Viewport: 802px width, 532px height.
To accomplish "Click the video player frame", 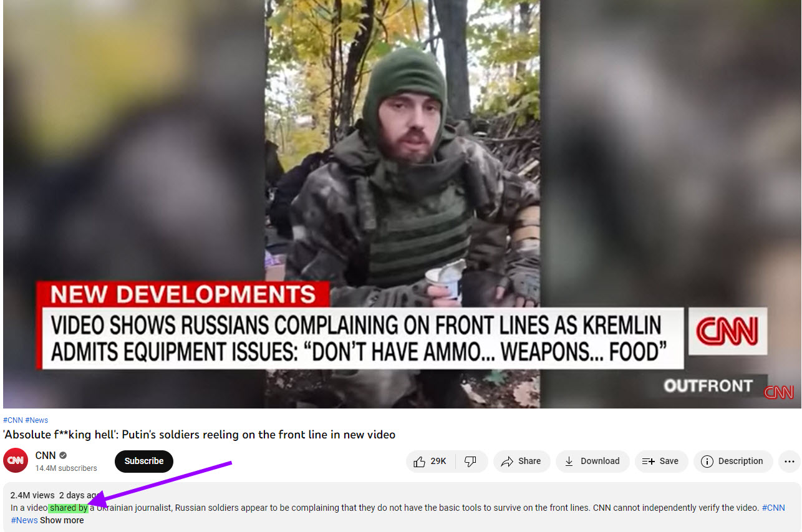I will [402, 204].
